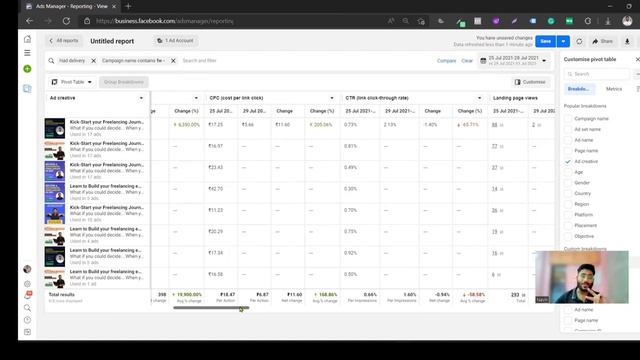Go back to All reports

point(63,41)
